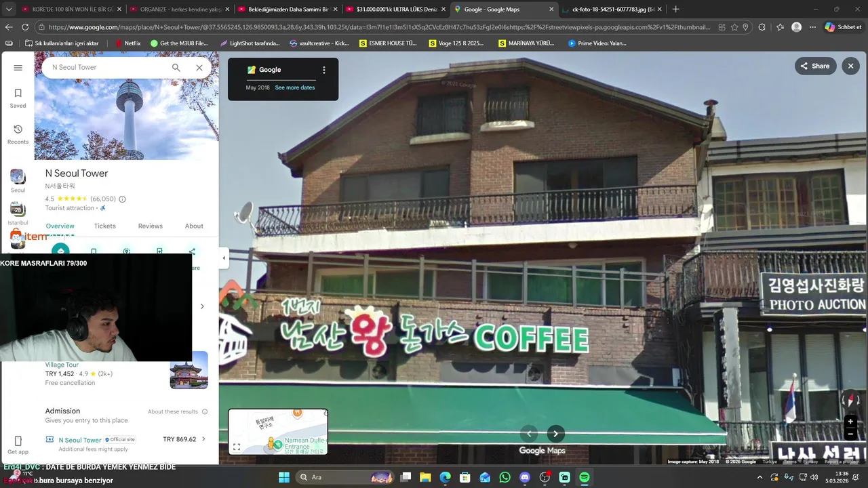Open browser three-dot settings menu
The width and height of the screenshot is (868, 488).
tap(812, 27)
